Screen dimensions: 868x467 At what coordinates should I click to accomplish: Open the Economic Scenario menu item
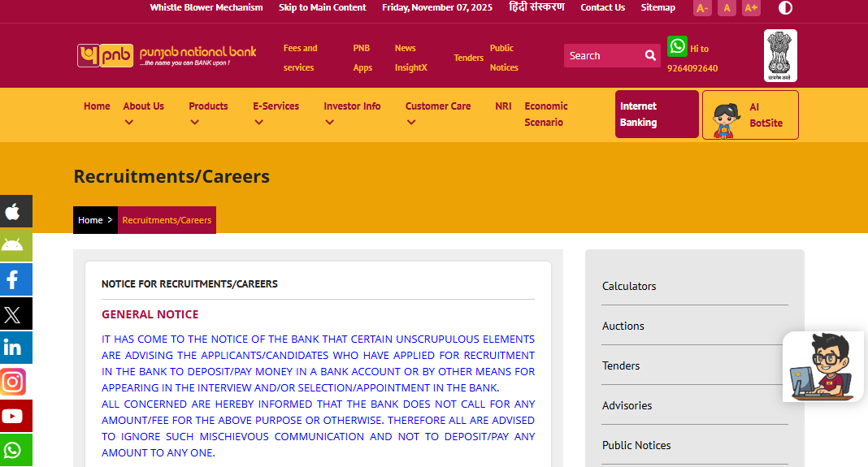point(546,114)
